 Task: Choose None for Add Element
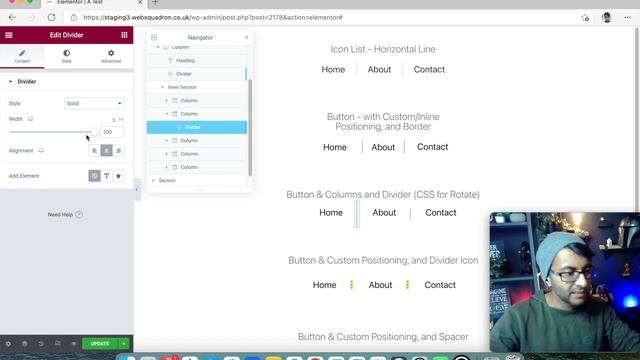pyautogui.click(x=94, y=176)
